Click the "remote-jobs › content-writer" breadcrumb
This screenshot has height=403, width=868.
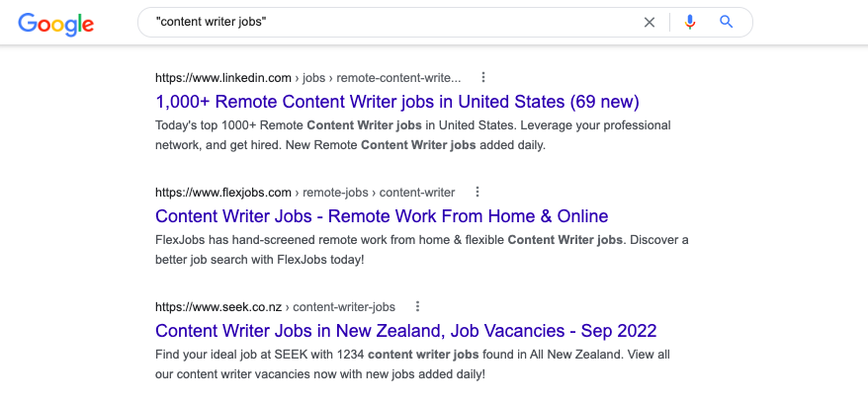pos(379,192)
